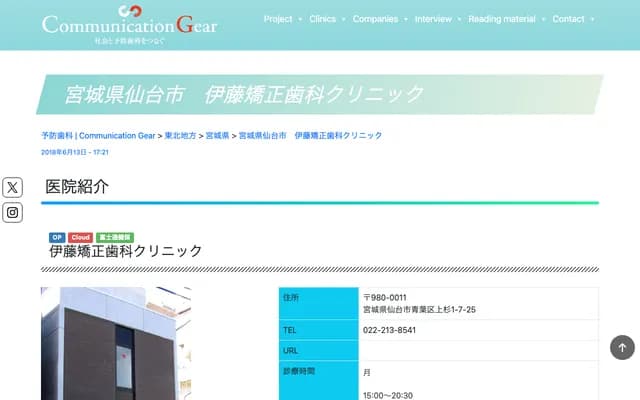Select the postal code 〒980-0011
The image size is (640, 400).
[x=384, y=298]
